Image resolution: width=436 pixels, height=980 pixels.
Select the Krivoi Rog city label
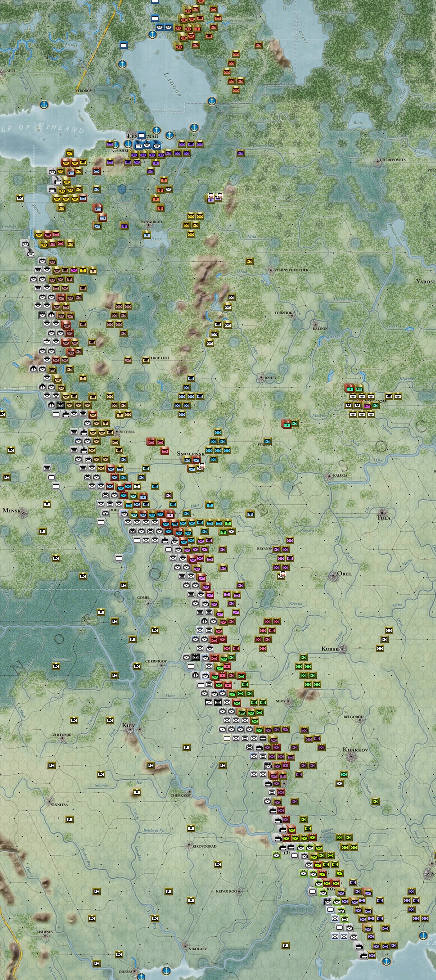226,891
